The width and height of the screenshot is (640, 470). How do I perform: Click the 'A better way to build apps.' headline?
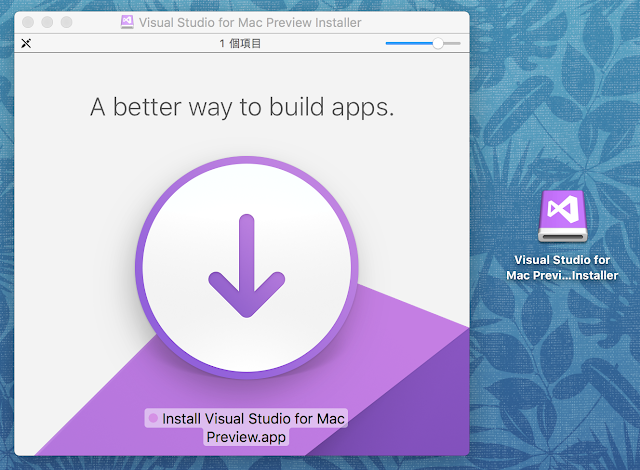tap(242, 108)
